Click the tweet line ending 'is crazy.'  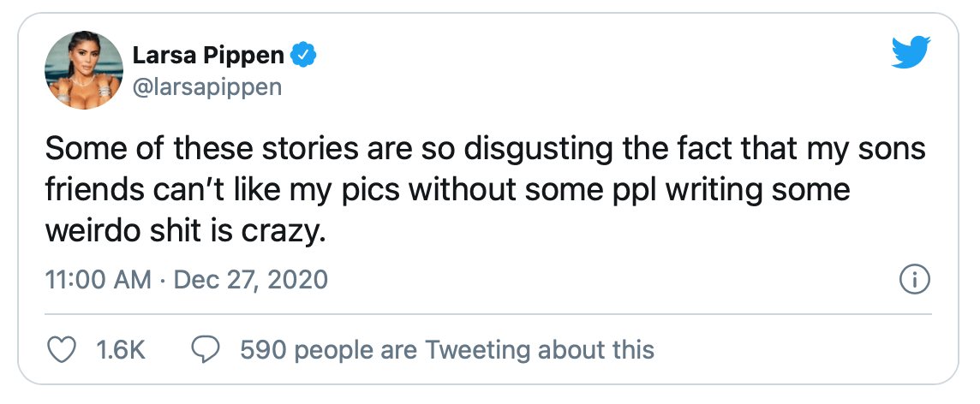(186, 230)
